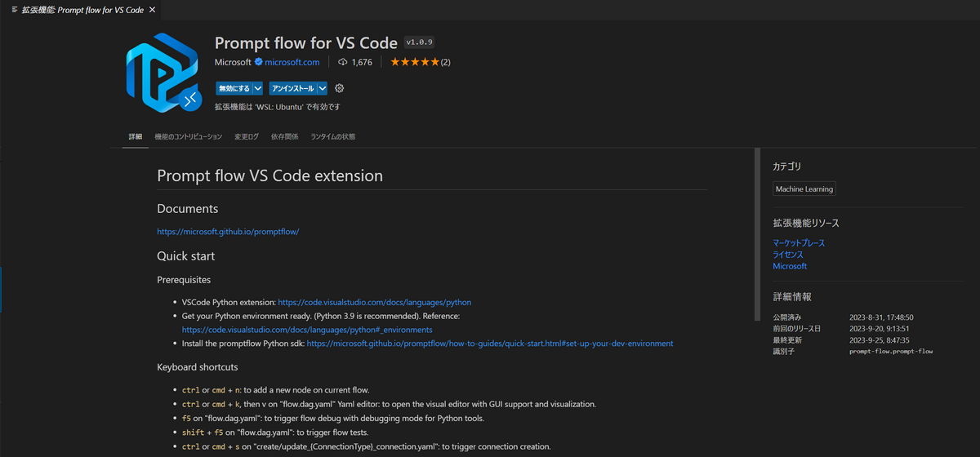Image resolution: width=980 pixels, height=457 pixels.
Task: Click the 拡張機能リソース sidebar heading
Action: [806, 223]
